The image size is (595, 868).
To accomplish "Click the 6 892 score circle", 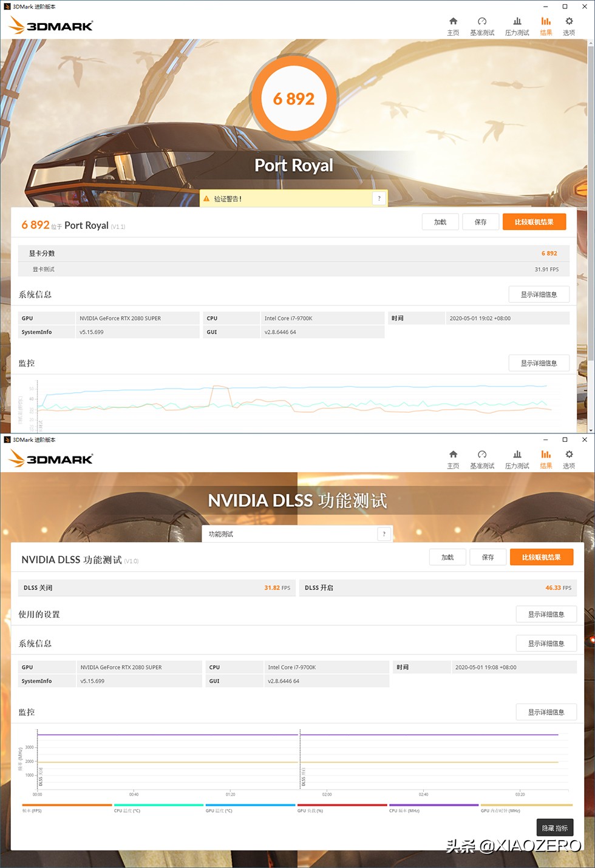I will (294, 99).
